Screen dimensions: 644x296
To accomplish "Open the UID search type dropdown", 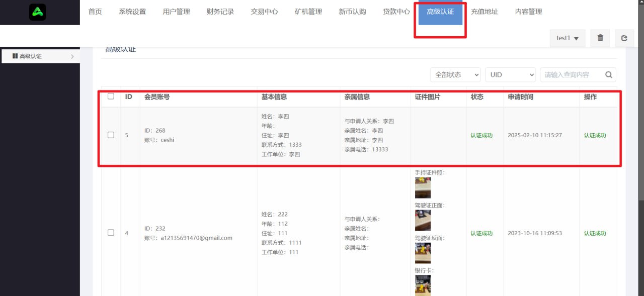I will pos(510,74).
